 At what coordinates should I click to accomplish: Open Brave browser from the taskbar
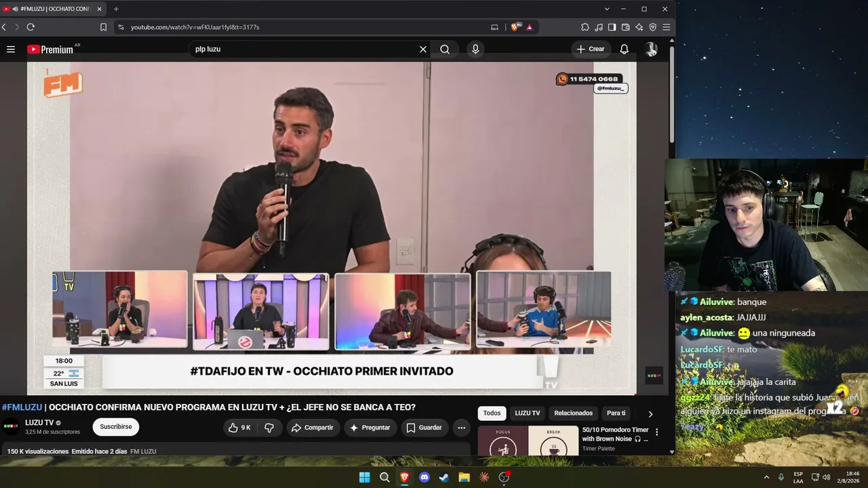(x=405, y=477)
